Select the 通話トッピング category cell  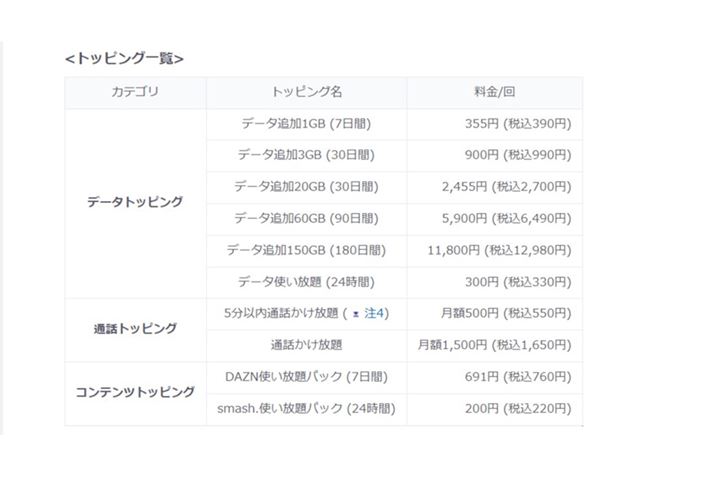coord(135,329)
